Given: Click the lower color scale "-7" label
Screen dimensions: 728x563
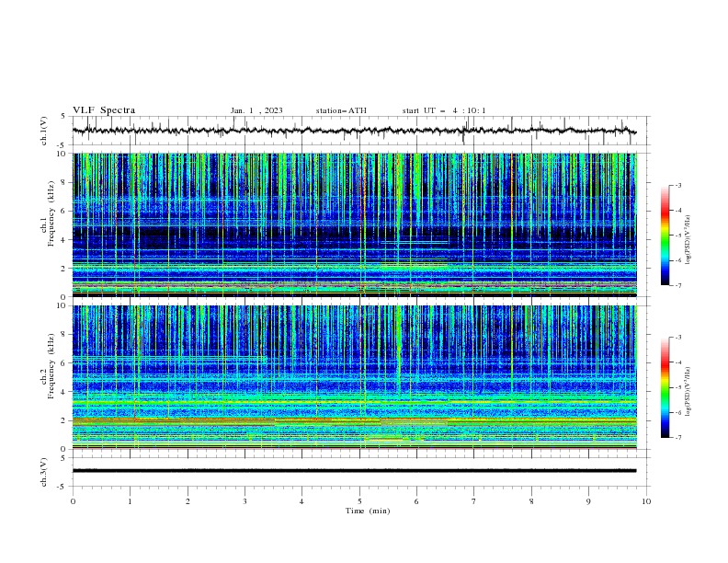Looking at the screenshot, I should pyautogui.click(x=678, y=438).
